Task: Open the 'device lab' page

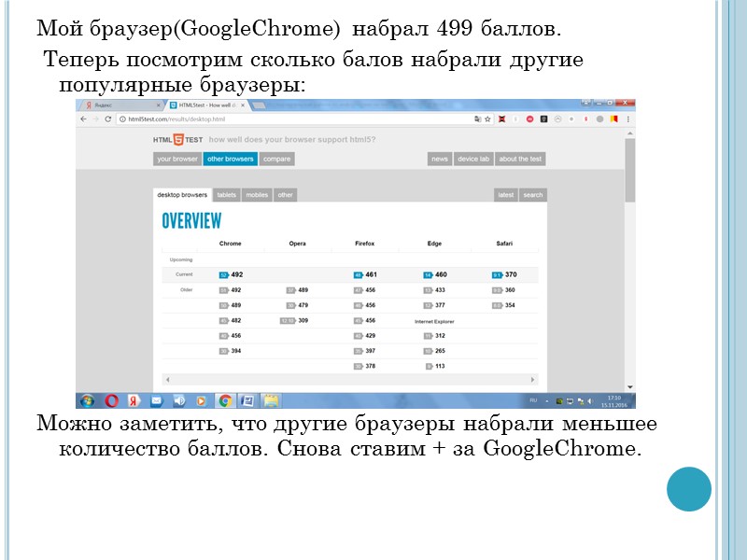Action: tap(473, 159)
